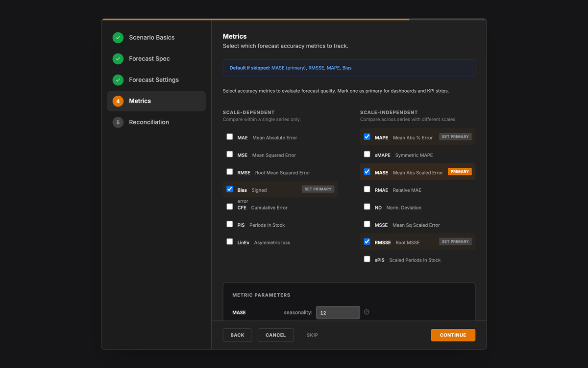Click the Forecast Settings green checkmark icon
The image size is (588, 368).
point(118,80)
